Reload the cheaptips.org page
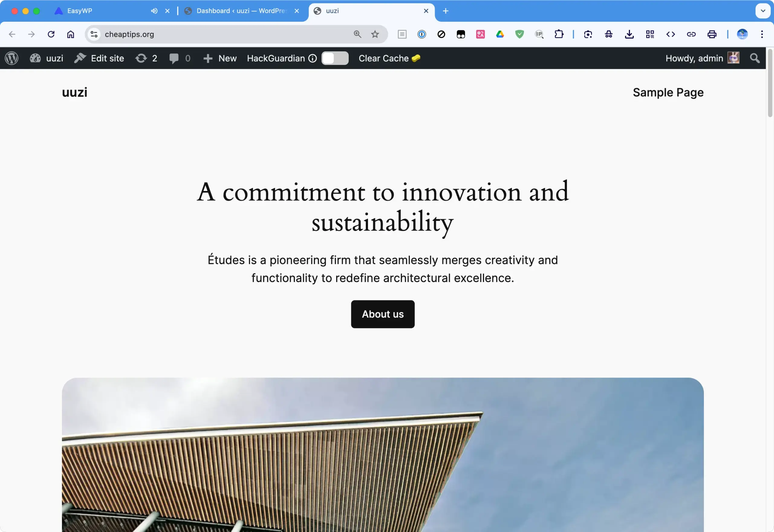The height and width of the screenshot is (532, 774). [x=51, y=34]
